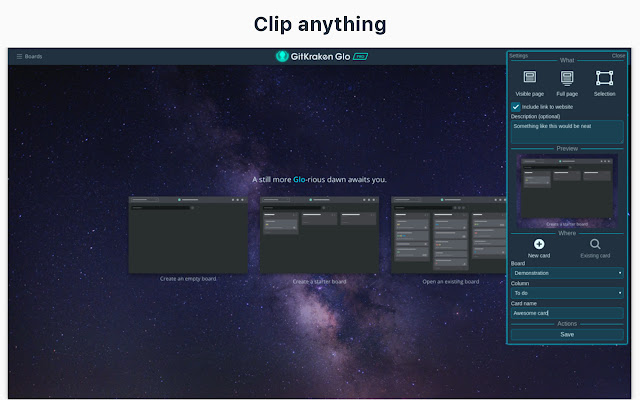This screenshot has width=640, height=400.
Task: Click the 'Existing card' label
Action: [x=595, y=256]
